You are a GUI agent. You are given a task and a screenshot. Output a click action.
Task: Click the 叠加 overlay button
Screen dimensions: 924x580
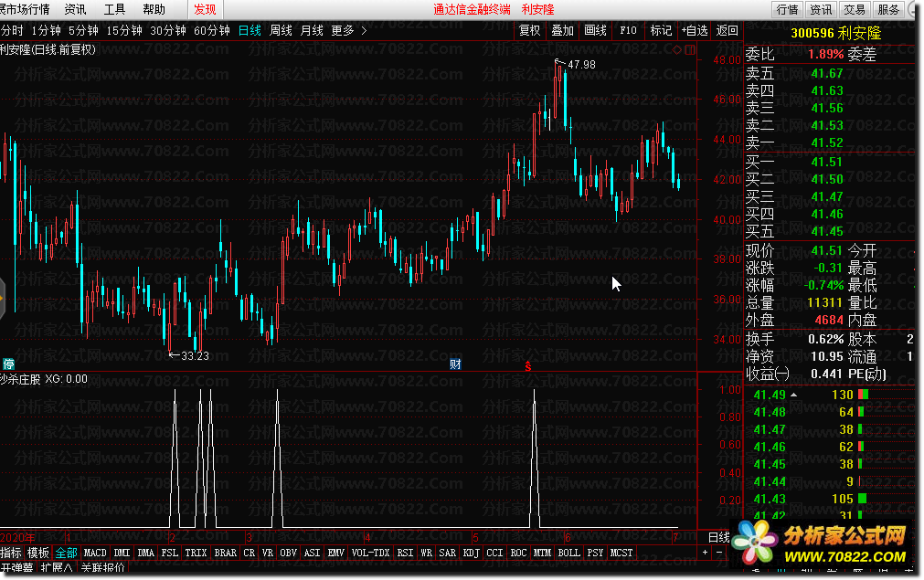point(562,31)
